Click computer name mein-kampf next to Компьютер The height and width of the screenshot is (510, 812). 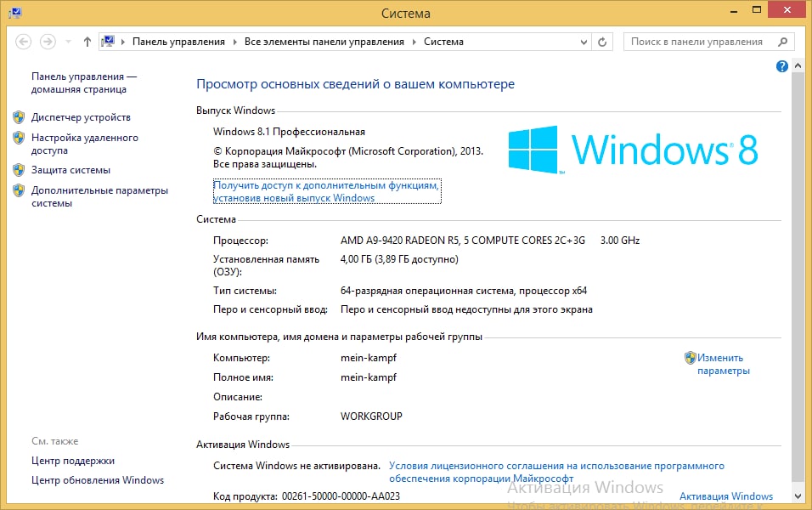point(369,358)
